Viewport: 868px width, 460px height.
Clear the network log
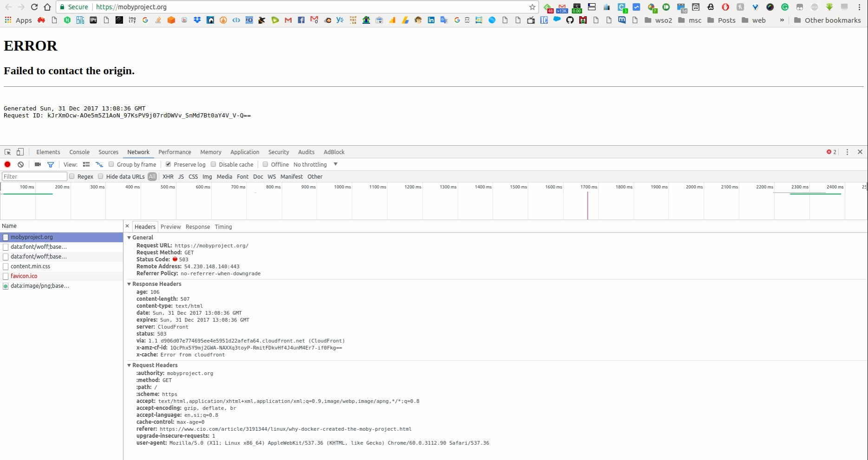20,164
